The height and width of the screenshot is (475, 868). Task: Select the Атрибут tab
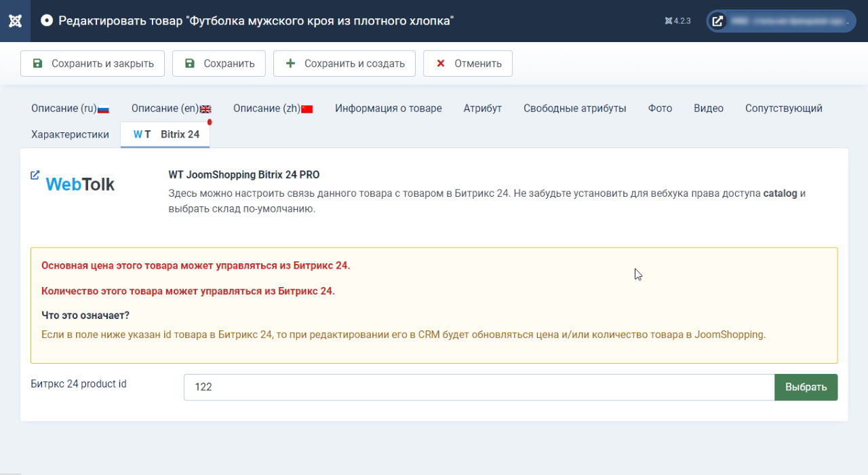point(482,107)
